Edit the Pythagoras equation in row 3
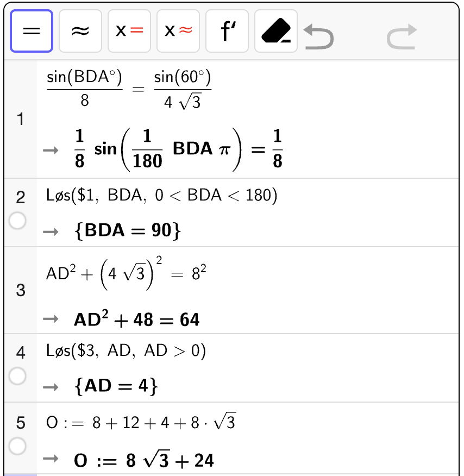464x476 pixels. coord(122,276)
